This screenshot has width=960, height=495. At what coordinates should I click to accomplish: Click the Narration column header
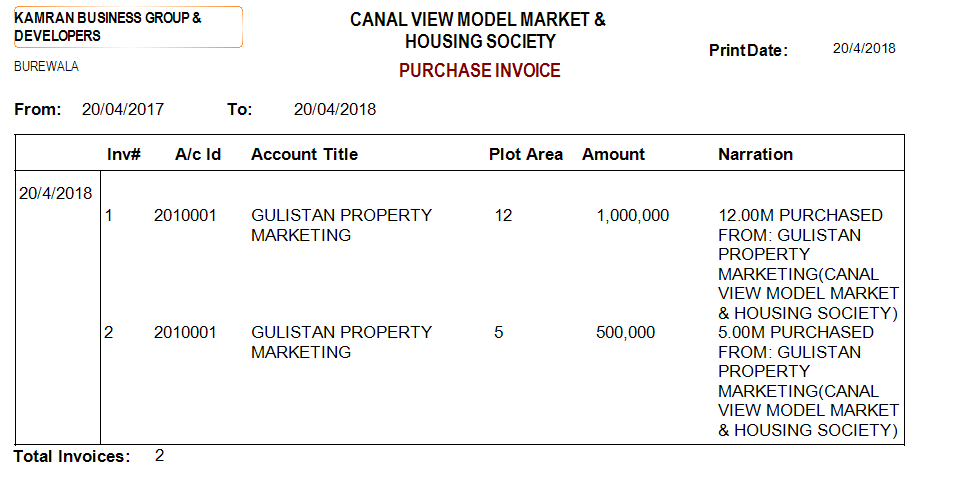pyautogui.click(x=755, y=155)
